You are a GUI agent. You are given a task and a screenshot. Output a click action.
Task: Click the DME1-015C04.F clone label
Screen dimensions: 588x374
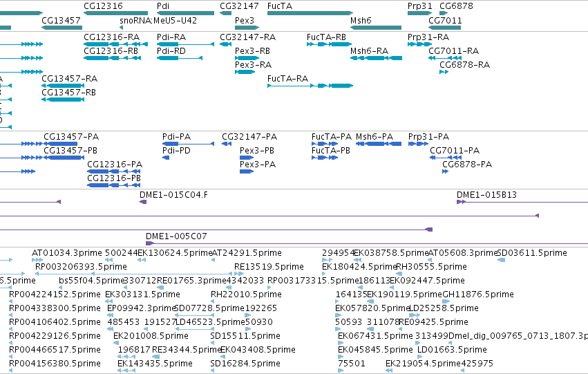click(173, 195)
